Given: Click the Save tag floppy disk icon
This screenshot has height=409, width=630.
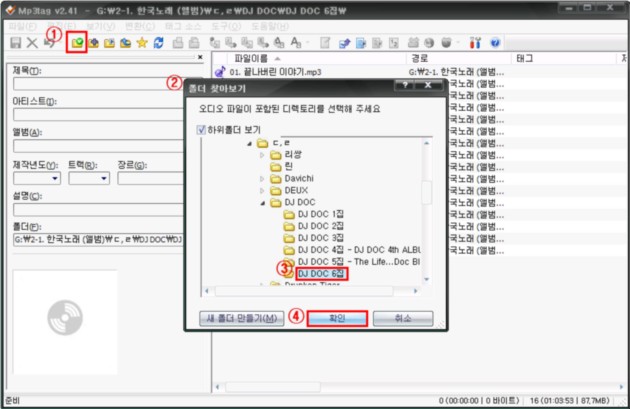Looking at the screenshot, I should tap(16, 43).
